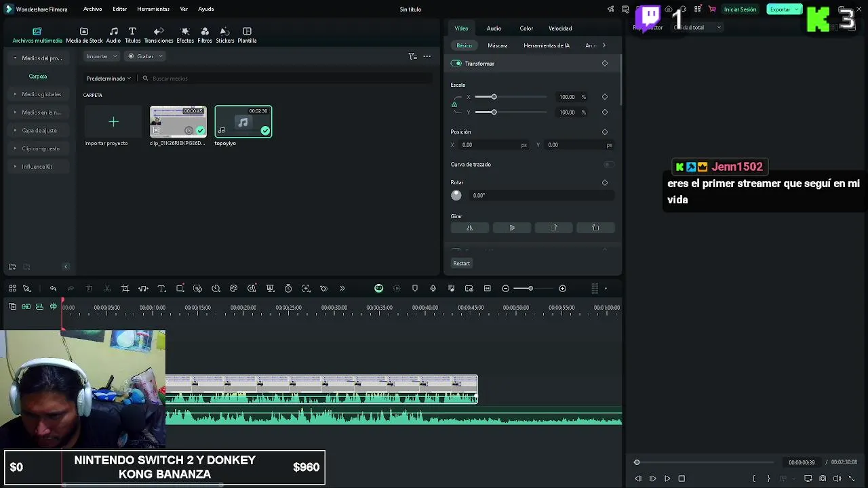Collapse the media sidebar panel

pyautogui.click(x=66, y=267)
